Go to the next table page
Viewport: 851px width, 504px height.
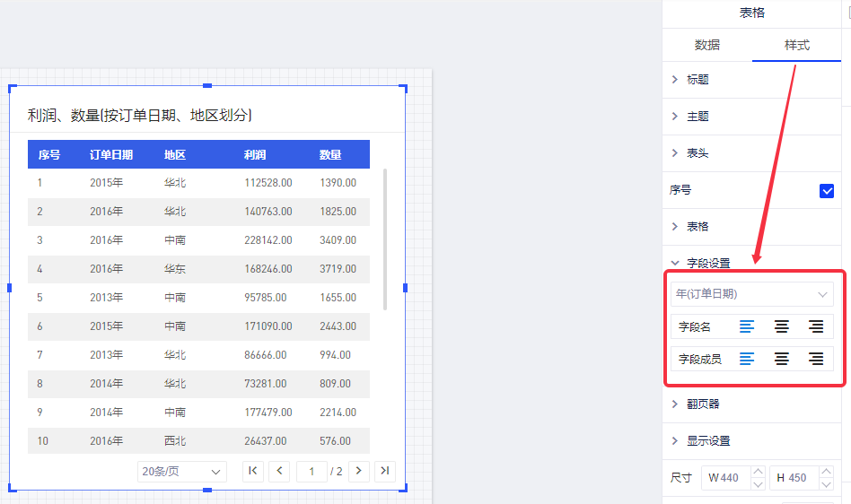(x=359, y=471)
